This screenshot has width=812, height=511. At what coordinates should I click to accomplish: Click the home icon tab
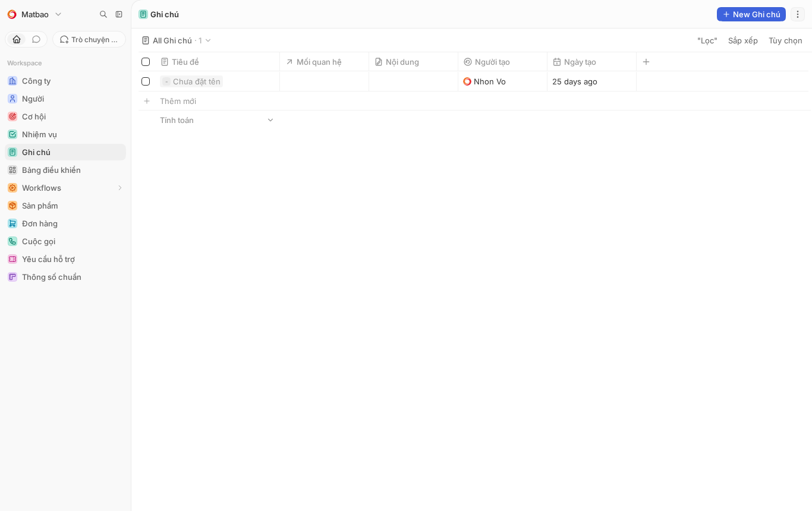[17, 39]
